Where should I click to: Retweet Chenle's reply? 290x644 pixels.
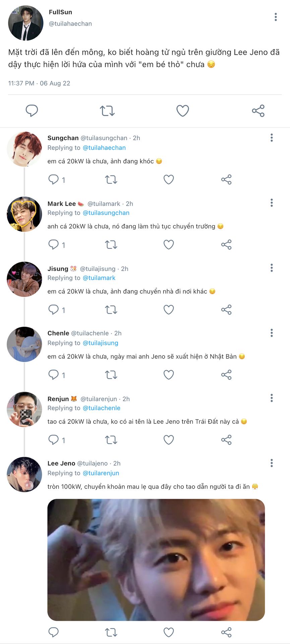(111, 375)
